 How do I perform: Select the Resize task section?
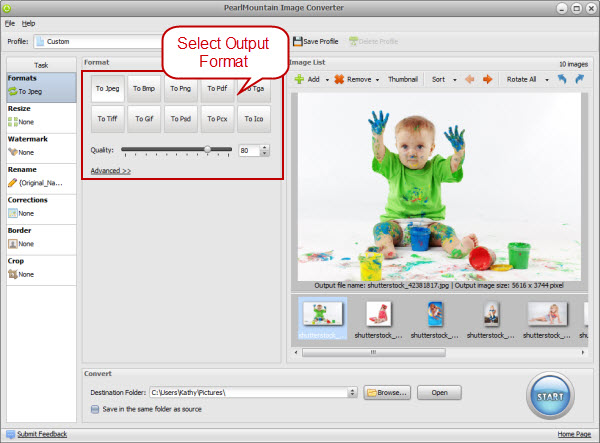[x=41, y=118]
